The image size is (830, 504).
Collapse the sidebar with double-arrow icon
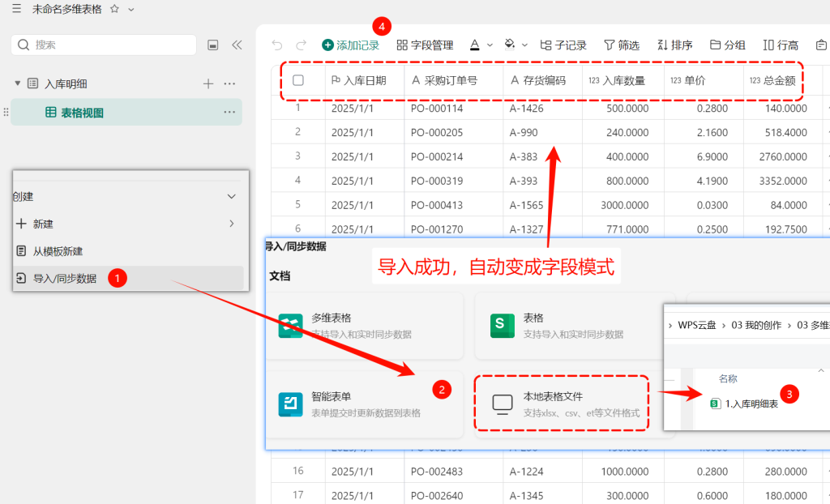coord(237,45)
